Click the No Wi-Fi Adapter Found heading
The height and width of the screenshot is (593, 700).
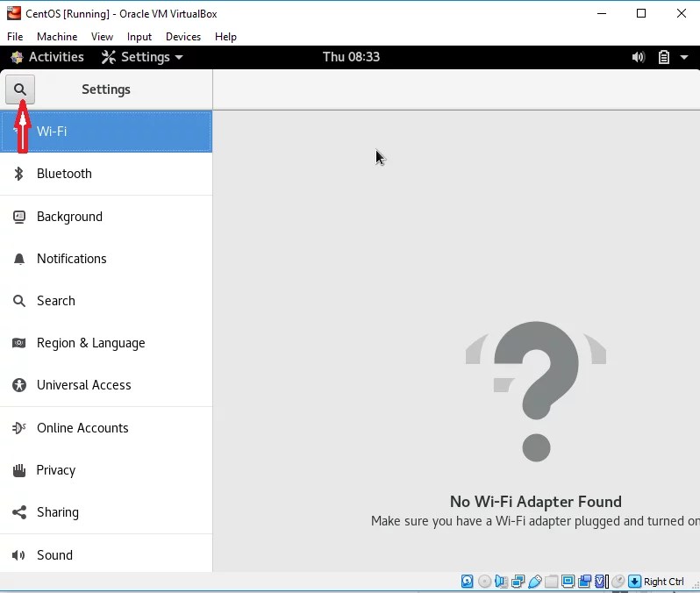click(536, 502)
